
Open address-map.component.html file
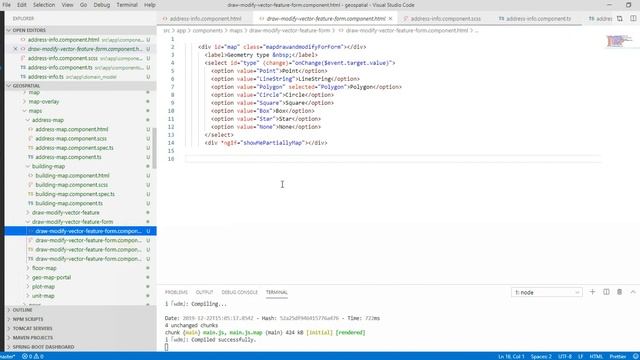[71, 129]
